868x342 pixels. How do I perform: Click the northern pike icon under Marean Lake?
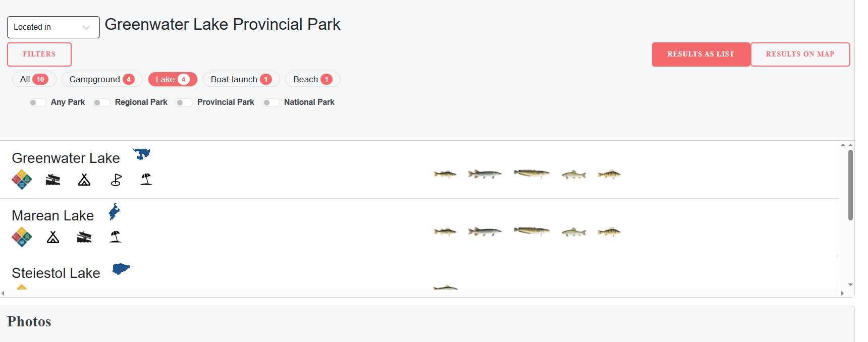pyautogui.click(x=485, y=231)
